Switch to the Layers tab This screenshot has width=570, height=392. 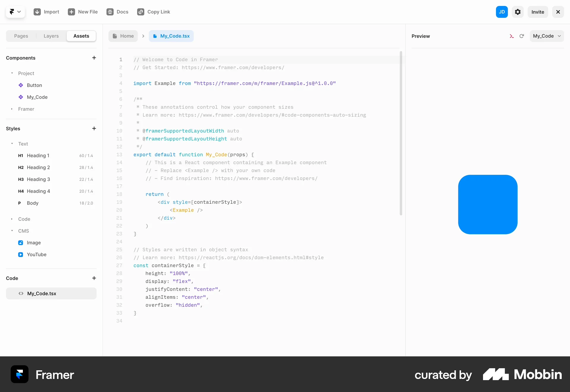[51, 36]
